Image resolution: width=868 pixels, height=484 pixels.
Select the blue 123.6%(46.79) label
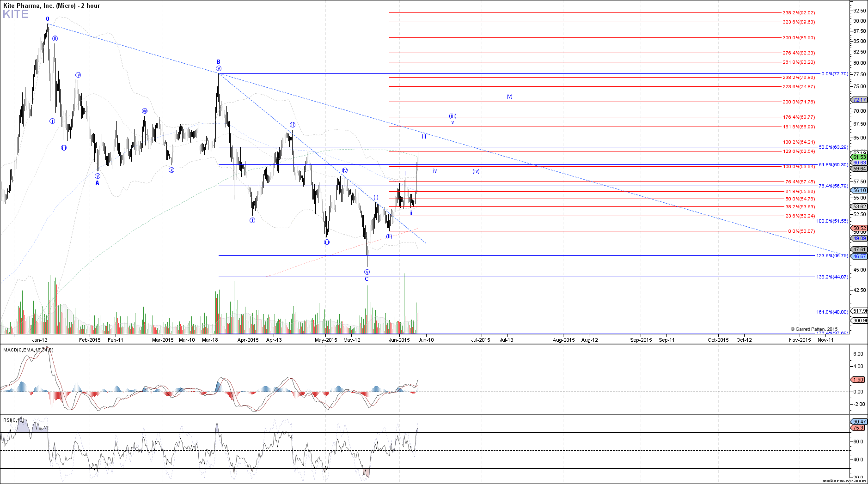coord(832,256)
